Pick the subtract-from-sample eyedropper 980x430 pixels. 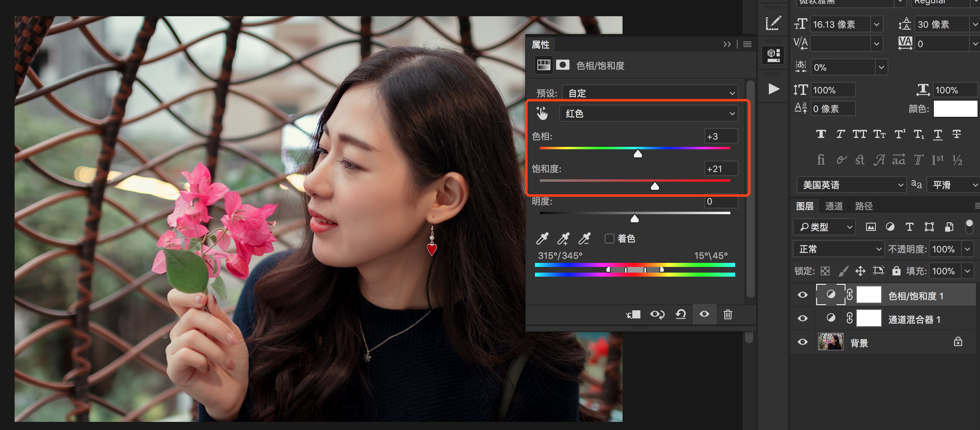(x=584, y=239)
